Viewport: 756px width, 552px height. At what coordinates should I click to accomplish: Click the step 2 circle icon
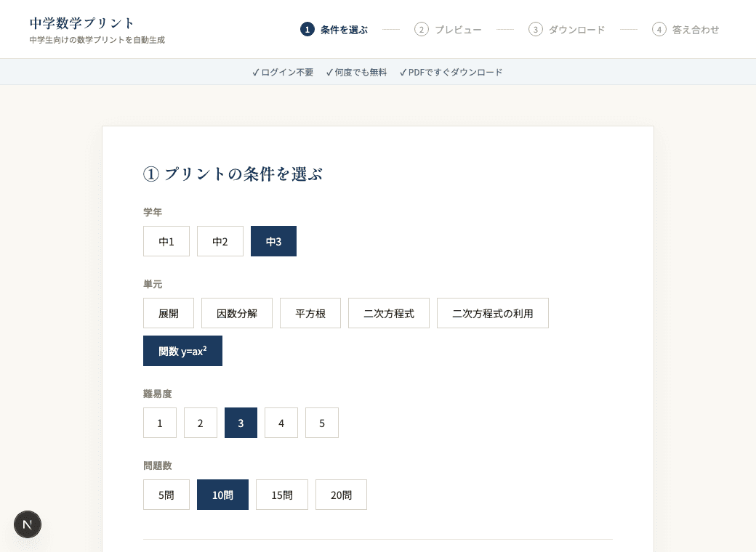(x=422, y=29)
